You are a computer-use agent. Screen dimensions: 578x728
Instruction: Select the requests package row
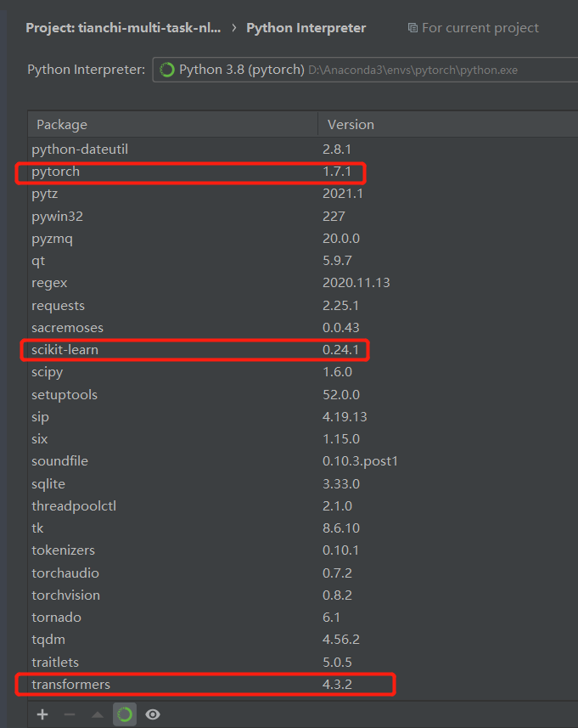tap(303, 306)
